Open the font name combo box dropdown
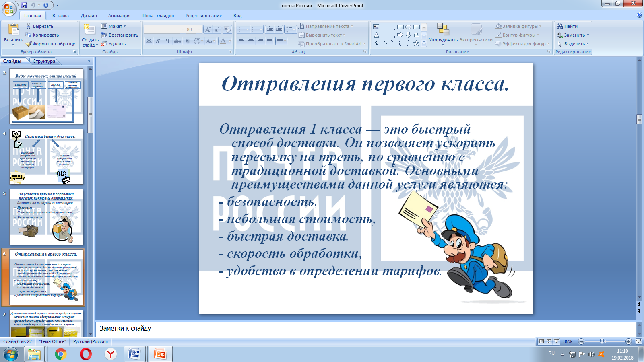The image size is (644, 362). 183,29
